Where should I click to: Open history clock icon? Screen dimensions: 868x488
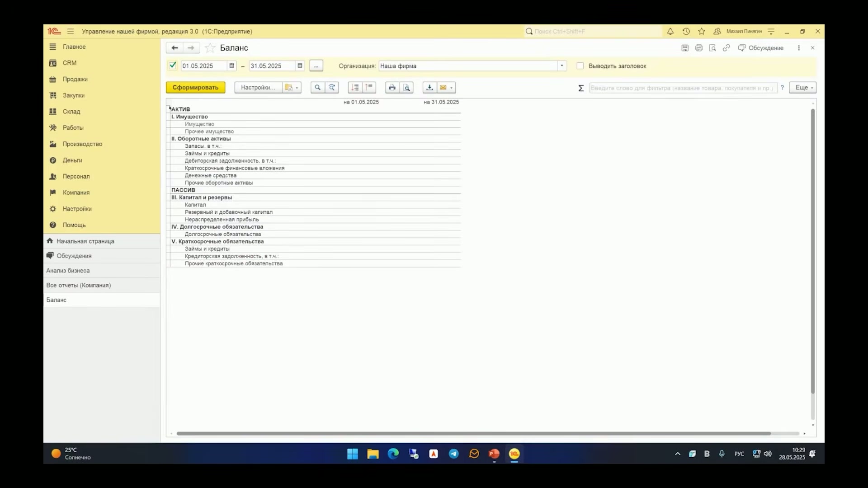click(686, 31)
